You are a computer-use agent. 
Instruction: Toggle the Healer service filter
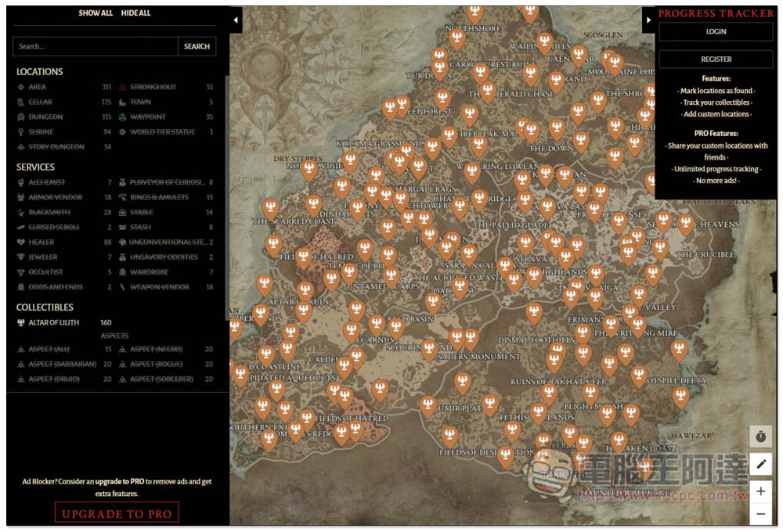(64, 242)
